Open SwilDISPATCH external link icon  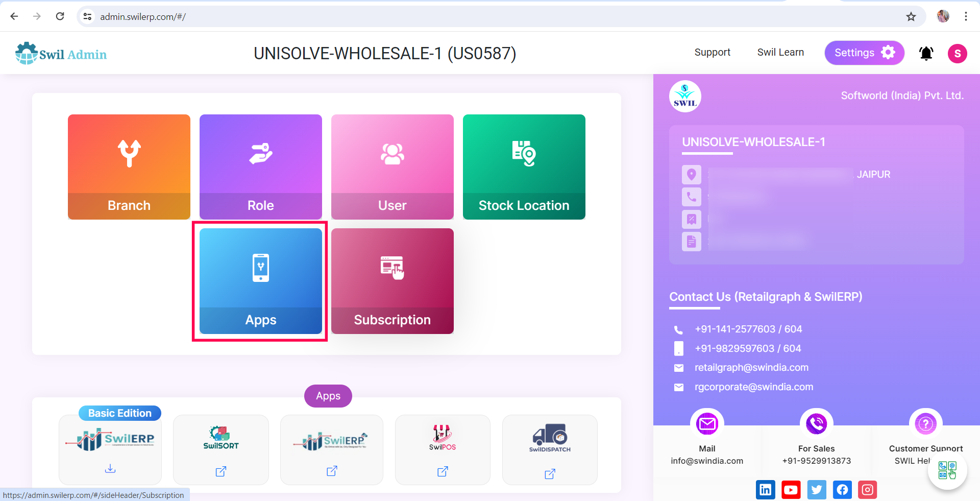(x=550, y=474)
